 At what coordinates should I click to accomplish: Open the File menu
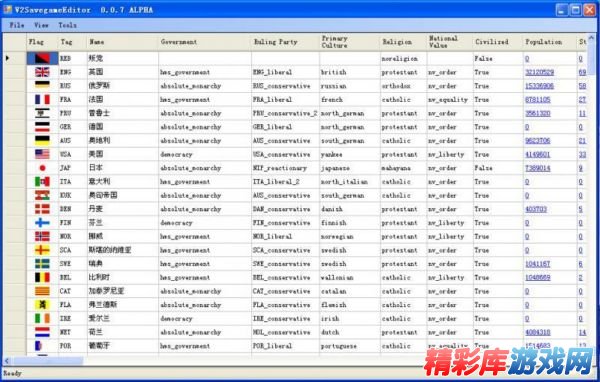coord(17,25)
